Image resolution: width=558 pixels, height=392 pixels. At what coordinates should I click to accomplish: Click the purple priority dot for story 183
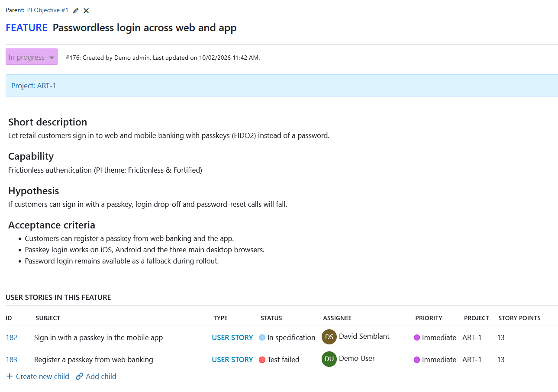(x=417, y=360)
